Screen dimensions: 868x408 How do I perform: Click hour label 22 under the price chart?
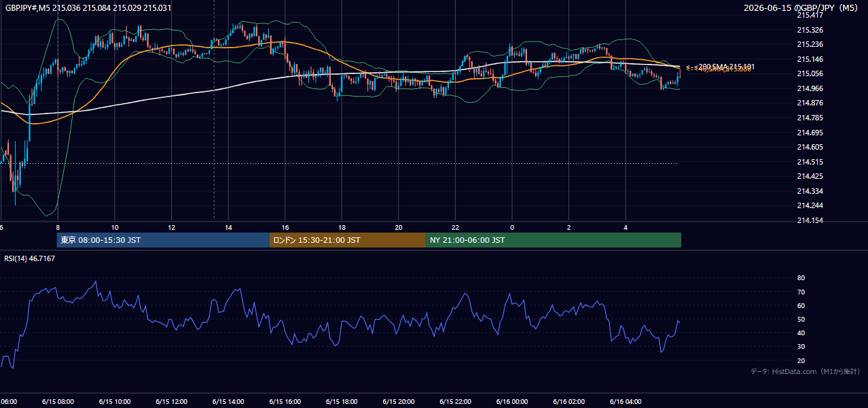[455, 228]
